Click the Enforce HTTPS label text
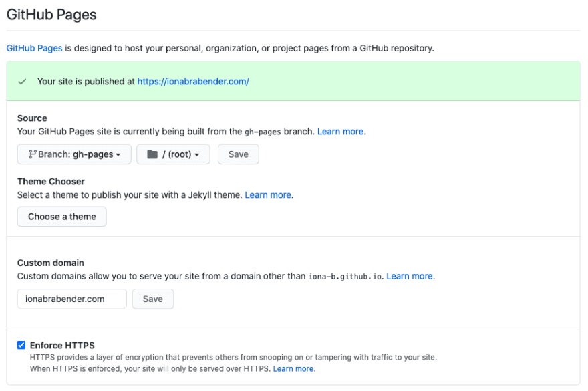The height and width of the screenshot is (391, 588). point(62,346)
